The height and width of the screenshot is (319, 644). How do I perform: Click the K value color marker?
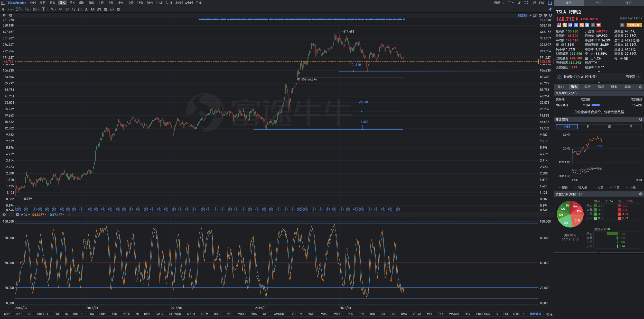coord(45,215)
